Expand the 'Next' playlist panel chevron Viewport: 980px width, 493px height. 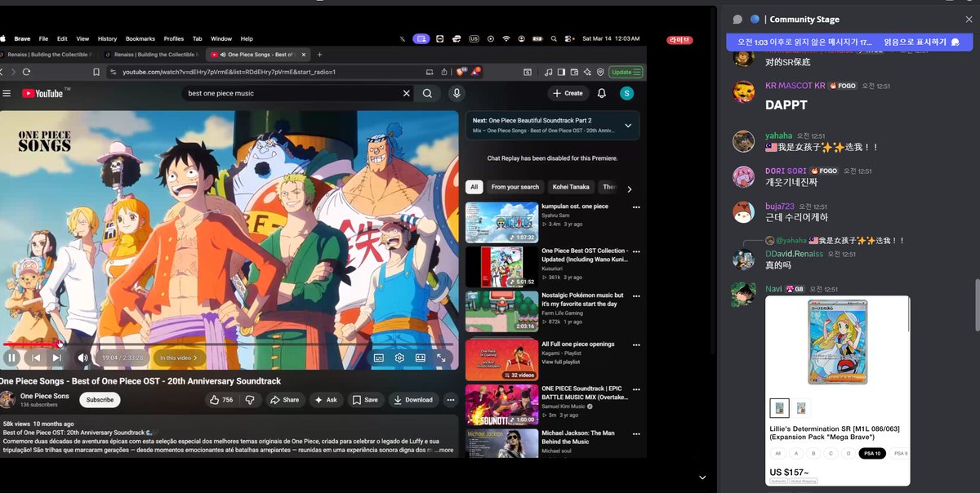coord(628,126)
